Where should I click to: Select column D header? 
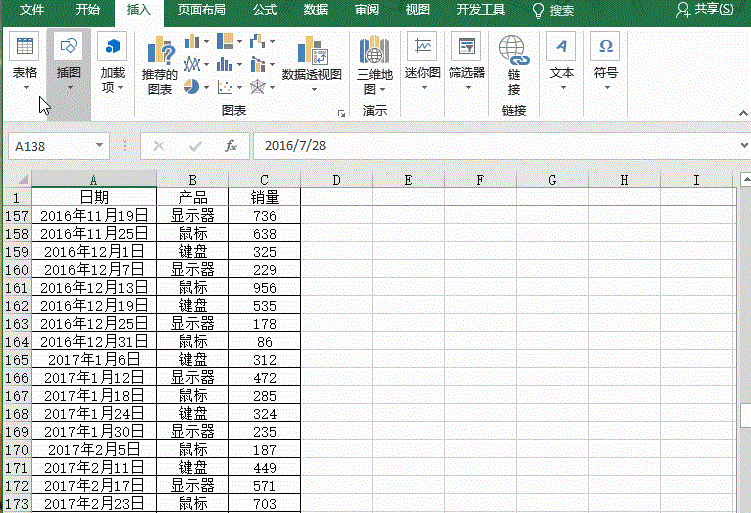point(336,180)
